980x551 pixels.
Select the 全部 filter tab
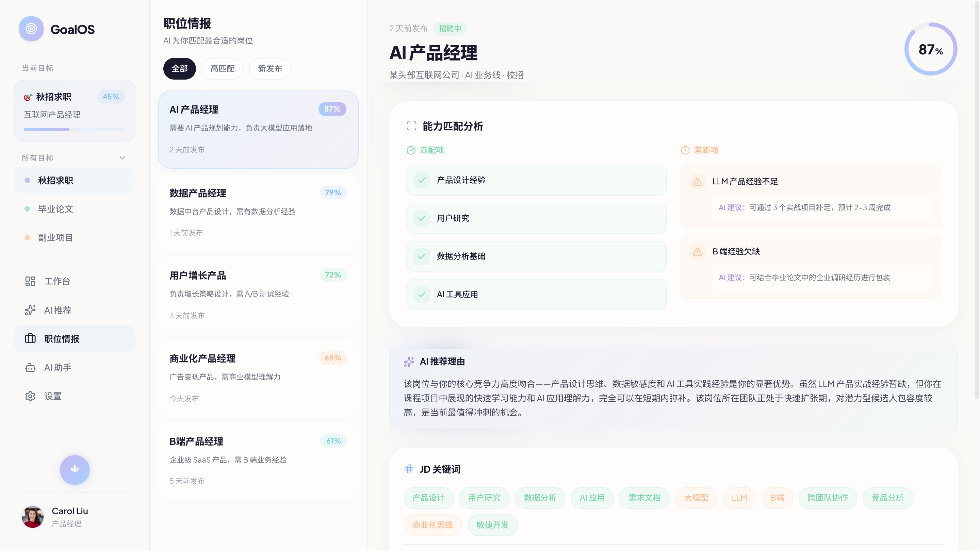coord(180,68)
